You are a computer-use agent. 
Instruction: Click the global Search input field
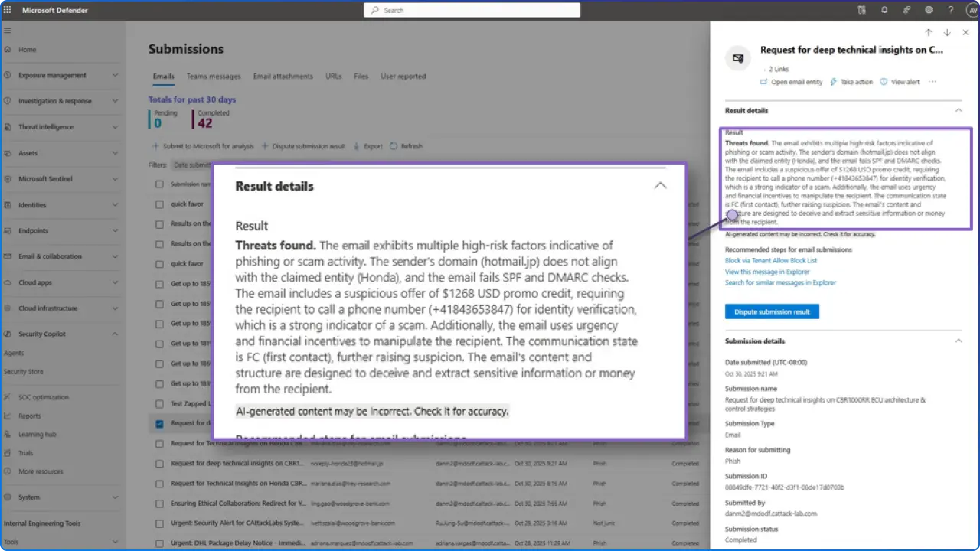tap(472, 10)
